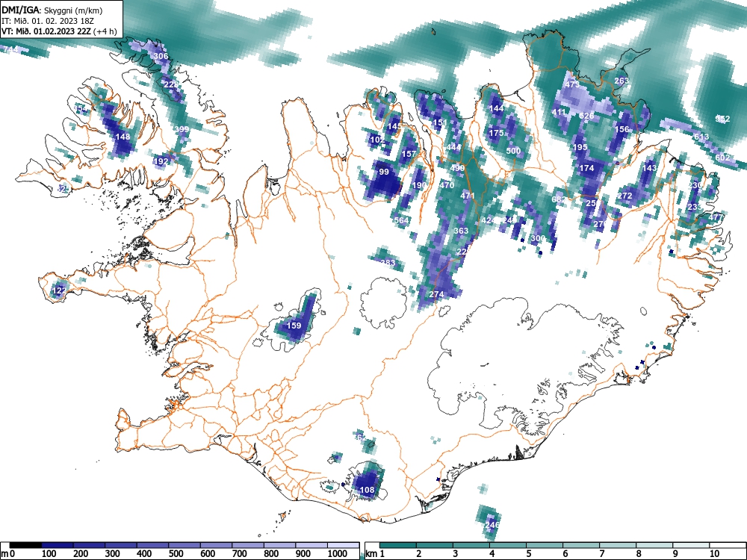Viewport: 747px width, 560px height.
Task: Click the visibility value 564 on the map
Action: tap(402, 220)
